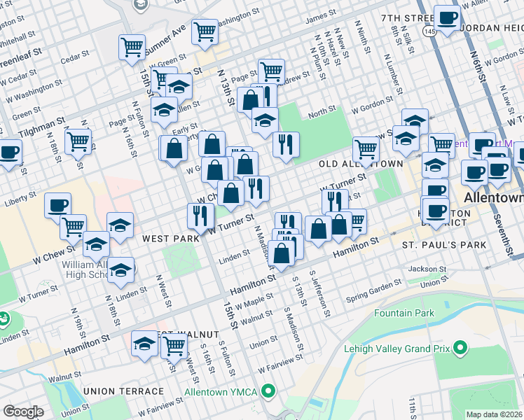Click the Lehigh Valley Grand Prix label
Screen dimensions: 524x420
click(397, 349)
